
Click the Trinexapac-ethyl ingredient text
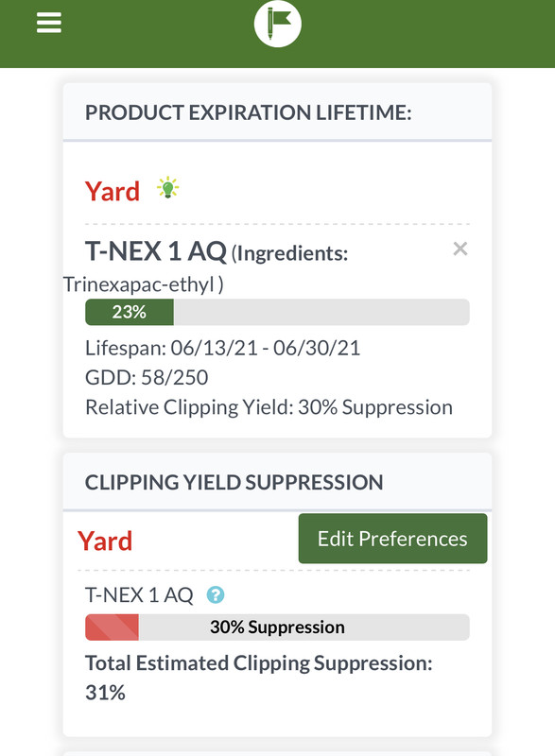pos(143,284)
